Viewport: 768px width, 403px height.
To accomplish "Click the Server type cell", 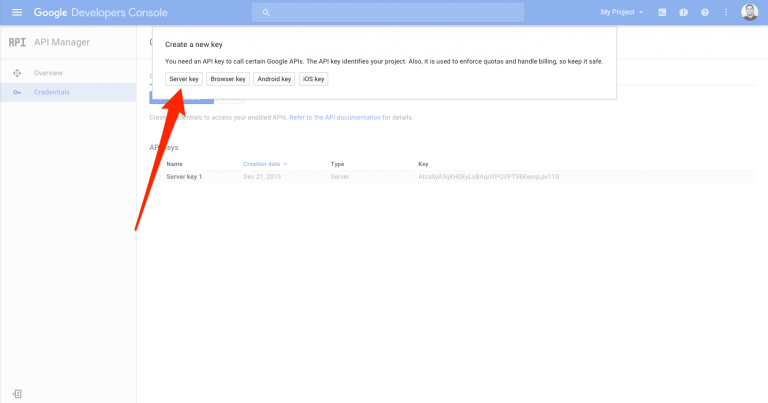I will click(x=340, y=177).
